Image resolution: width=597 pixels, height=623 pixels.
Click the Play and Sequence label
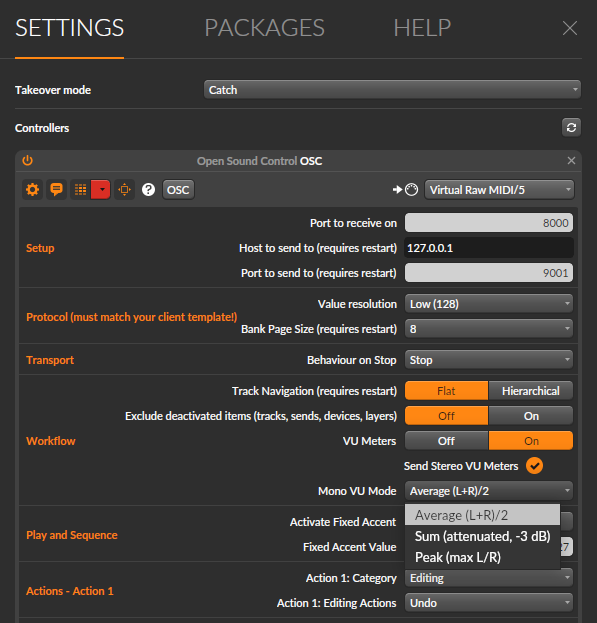[x=71, y=535]
